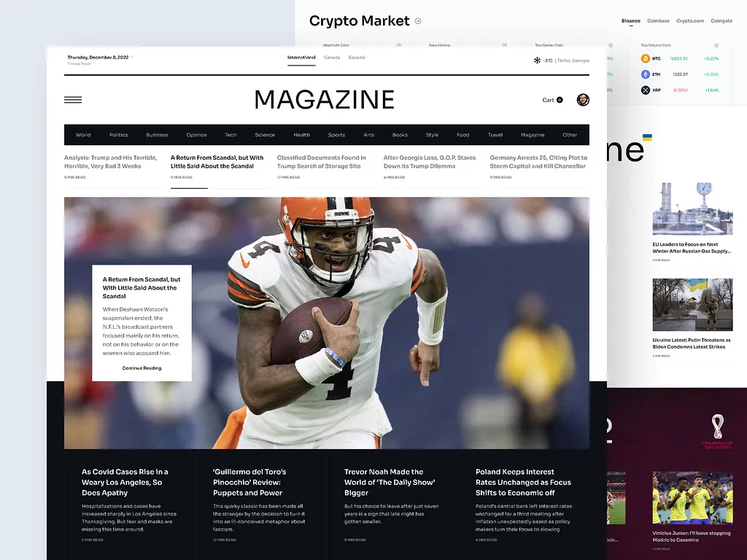Click the user profile avatar
747x560 pixels.
[x=583, y=100]
